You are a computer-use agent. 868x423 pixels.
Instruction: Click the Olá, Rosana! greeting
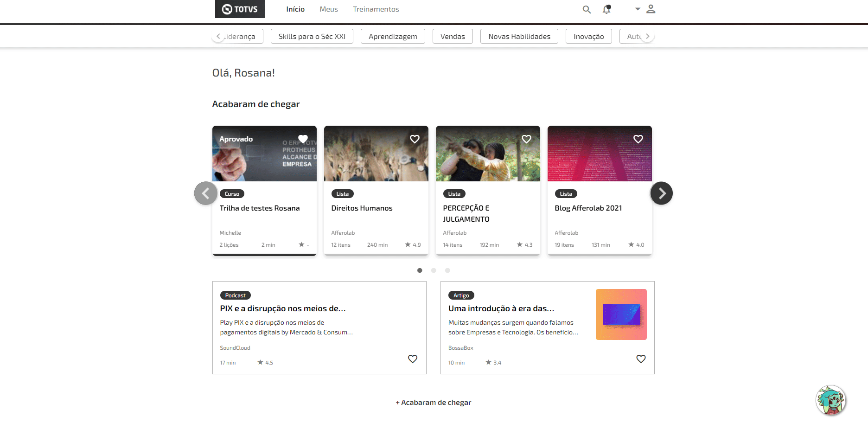(x=243, y=73)
